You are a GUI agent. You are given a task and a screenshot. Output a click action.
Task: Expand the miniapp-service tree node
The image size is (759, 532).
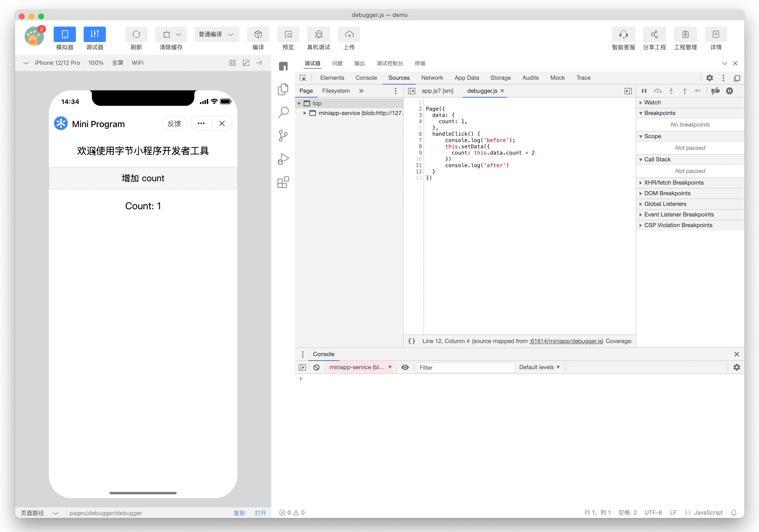pyautogui.click(x=305, y=113)
